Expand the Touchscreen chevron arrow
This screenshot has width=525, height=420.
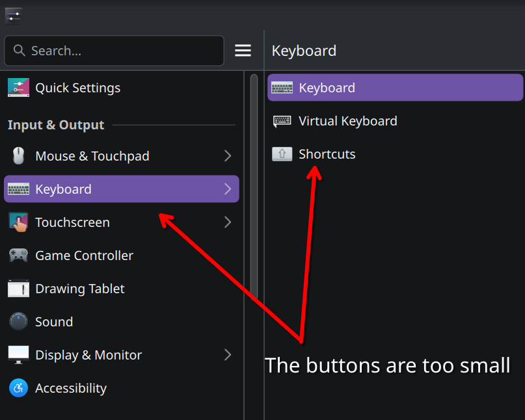point(228,222)
